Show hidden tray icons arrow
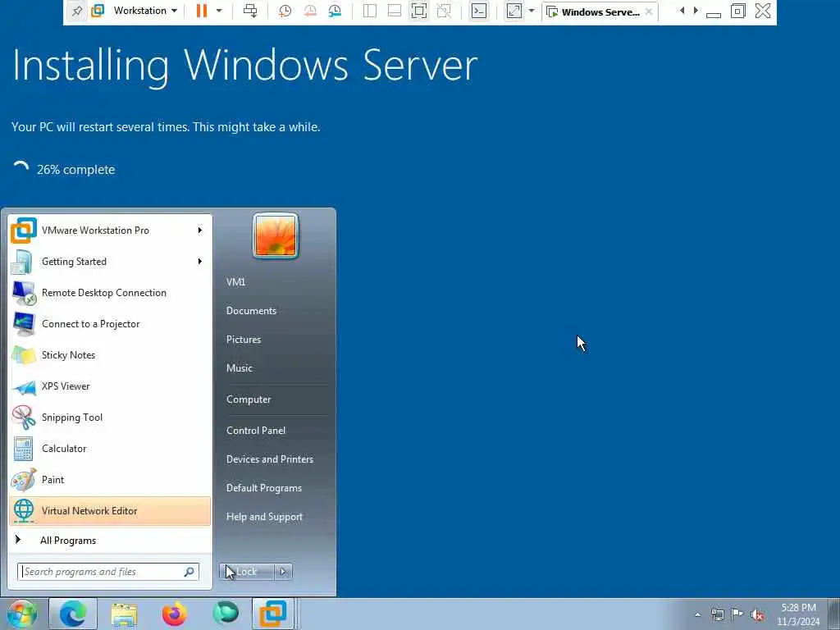Screen dimensions: 840x630 (x=697, y=615)
